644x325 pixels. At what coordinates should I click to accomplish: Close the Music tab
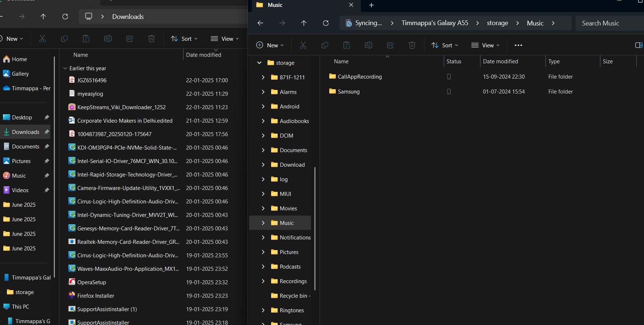coord(351,5)
